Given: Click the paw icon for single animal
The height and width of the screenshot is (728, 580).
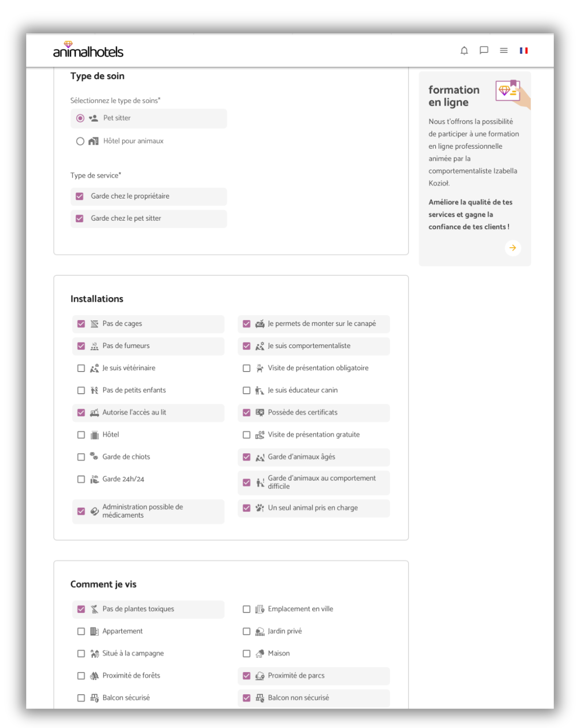Looking at the screenshot, I should [x=260, y=508].
